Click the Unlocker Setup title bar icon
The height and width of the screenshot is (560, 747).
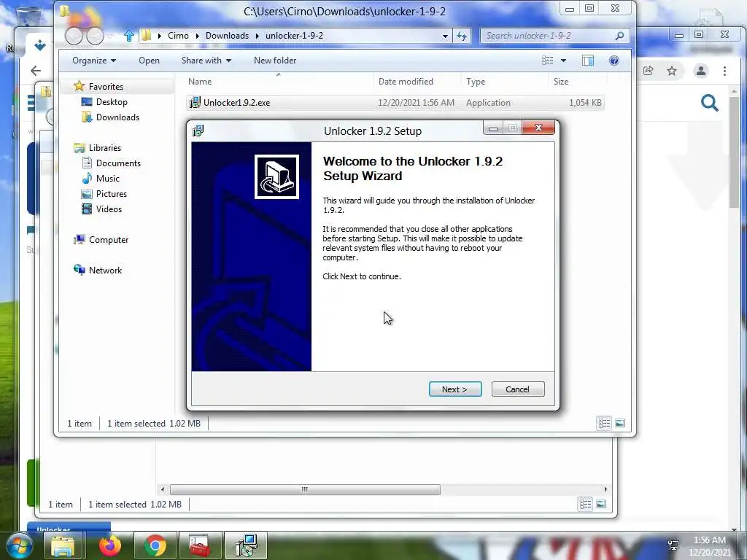[198, 131]
